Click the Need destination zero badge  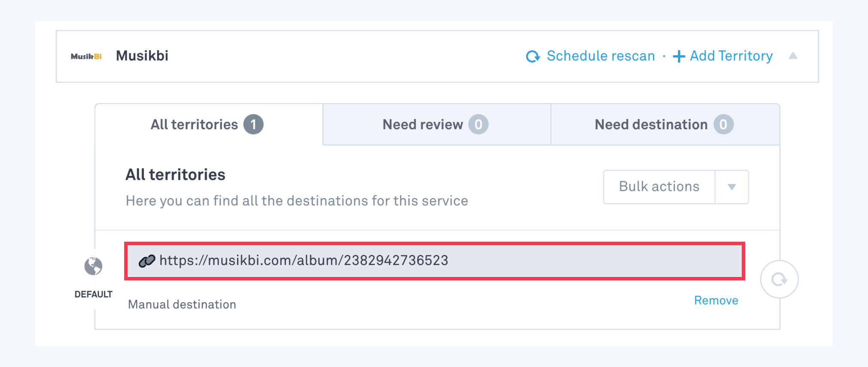[724, 124]
